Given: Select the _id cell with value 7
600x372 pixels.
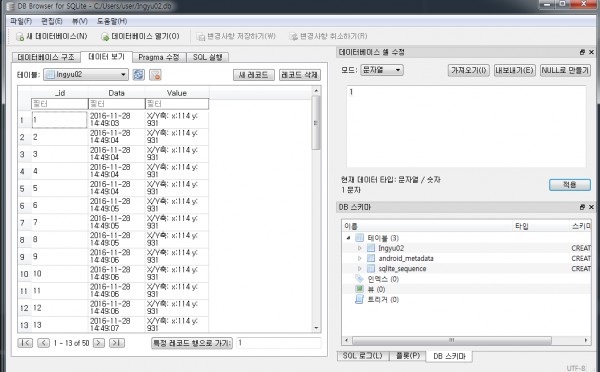Looking at the screenshot, I should tap(60, 222).
